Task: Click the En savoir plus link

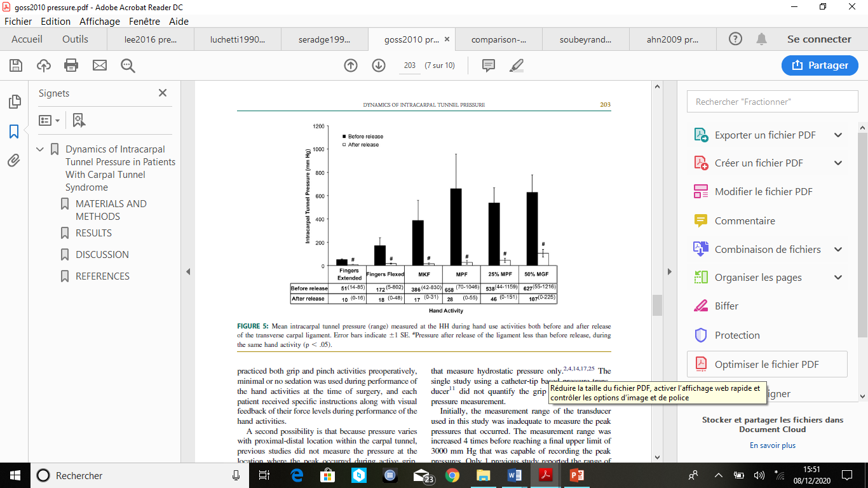Action: click(x=772, y=445)
